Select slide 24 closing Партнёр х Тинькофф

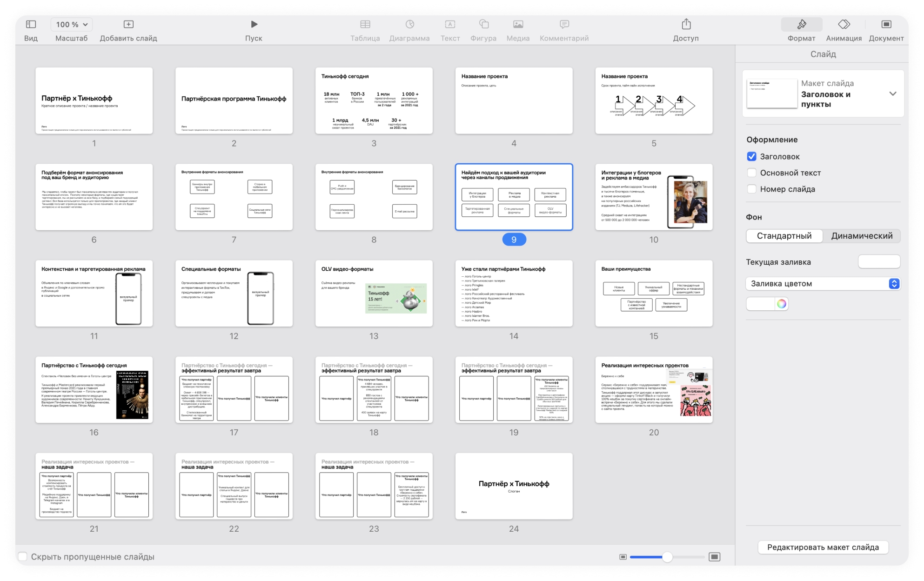(x=514, y=486)
